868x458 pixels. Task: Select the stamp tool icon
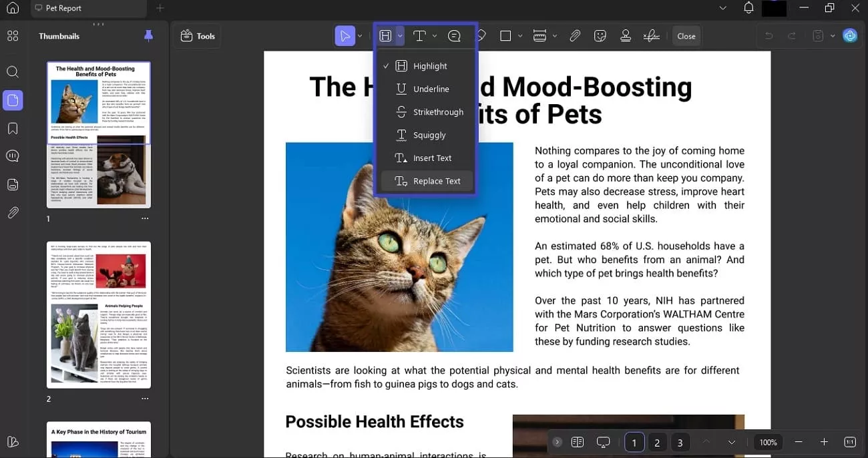626,36
